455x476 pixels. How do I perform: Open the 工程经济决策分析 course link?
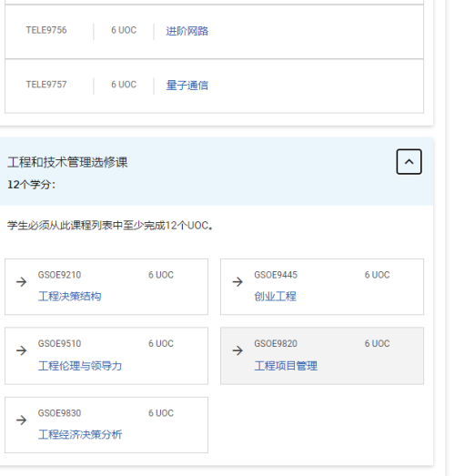point(80,435)
